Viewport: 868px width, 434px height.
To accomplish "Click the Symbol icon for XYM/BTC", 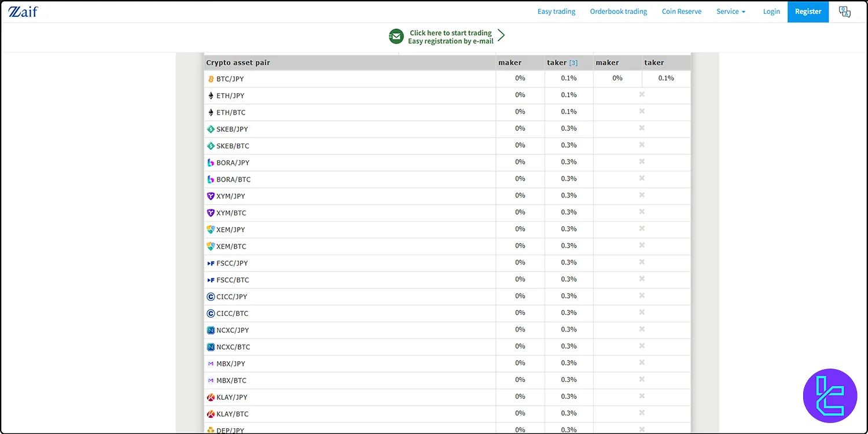I will [x=211, y=213].
